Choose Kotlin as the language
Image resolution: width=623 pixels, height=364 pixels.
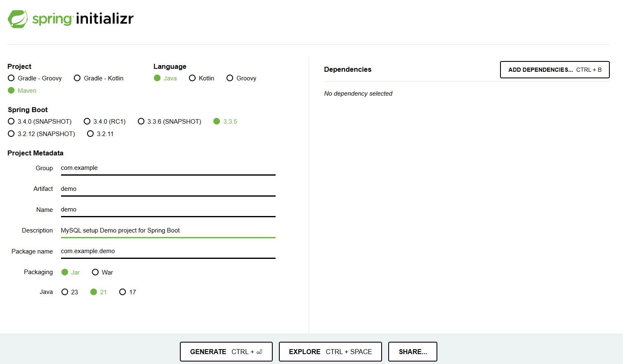[x=202, y=78]
